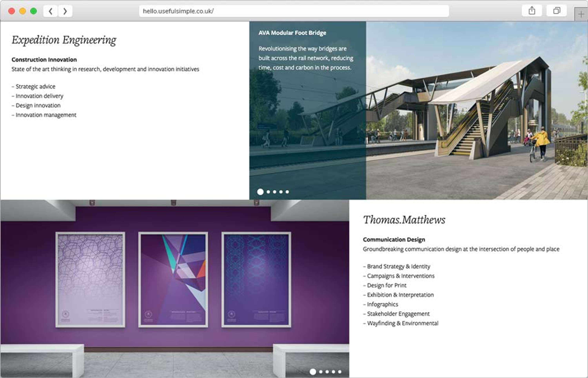Image resolution: width=588 pixels, height=378 pixels.
Task: Select third slide dot of bridge carousel
Action: coord(275,192)
